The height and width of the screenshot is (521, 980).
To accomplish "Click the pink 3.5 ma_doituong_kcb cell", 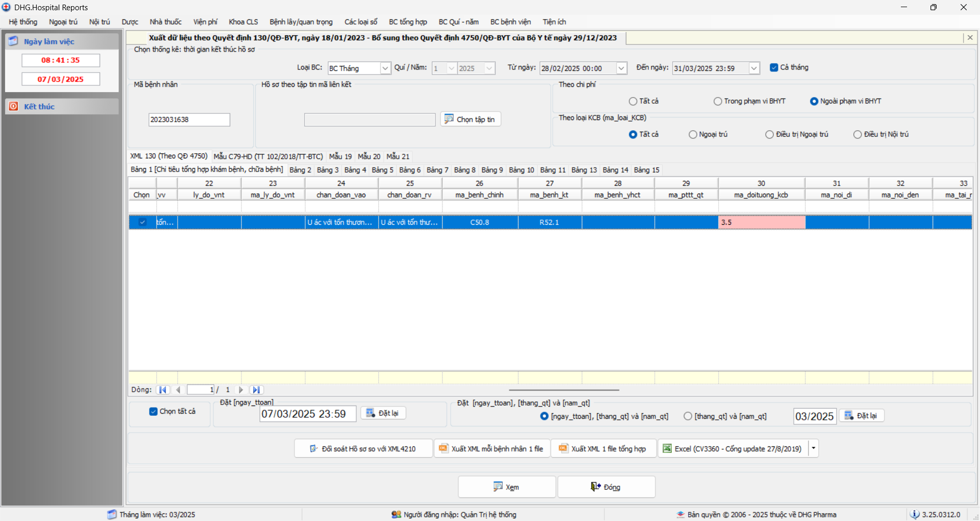I will click(762, 222).
